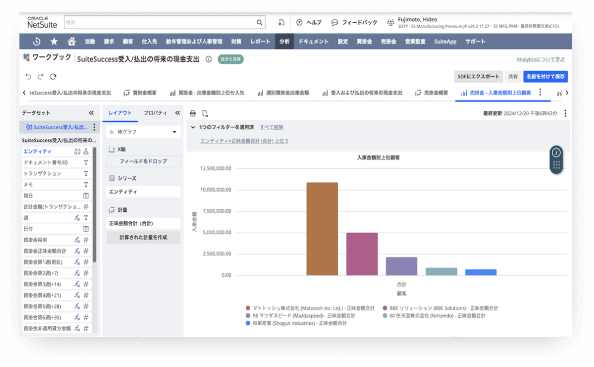Click the global search input field
The width and height of the screenshot is (594, 367).
click(161, 22)
